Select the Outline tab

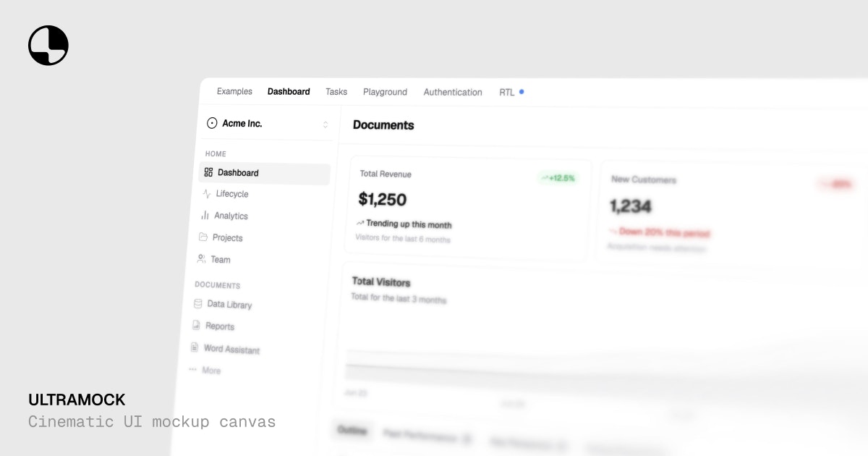[x=352, y=430]
